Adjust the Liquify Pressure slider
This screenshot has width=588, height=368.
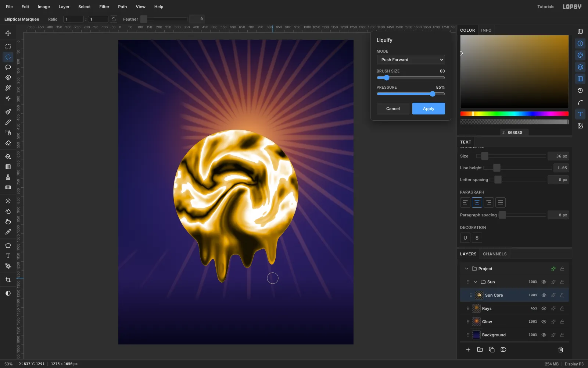411,94
